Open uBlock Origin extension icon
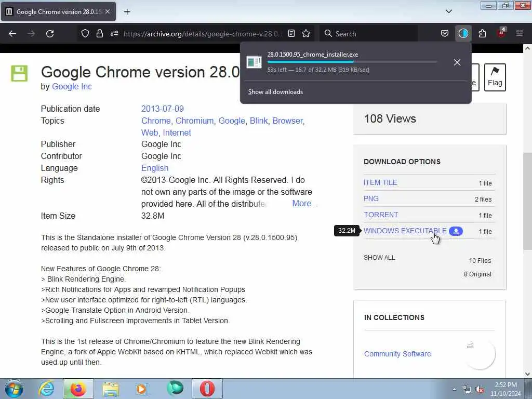This screenshot has height=399, width=532. (501, 33)
